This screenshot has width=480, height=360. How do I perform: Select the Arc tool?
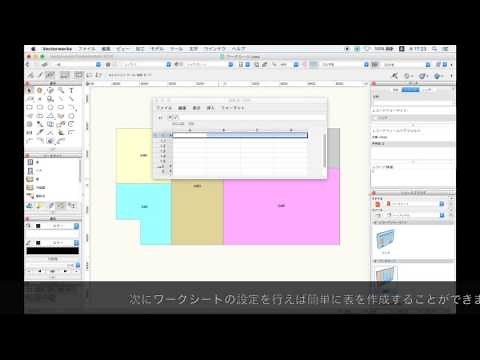point(71,107)
